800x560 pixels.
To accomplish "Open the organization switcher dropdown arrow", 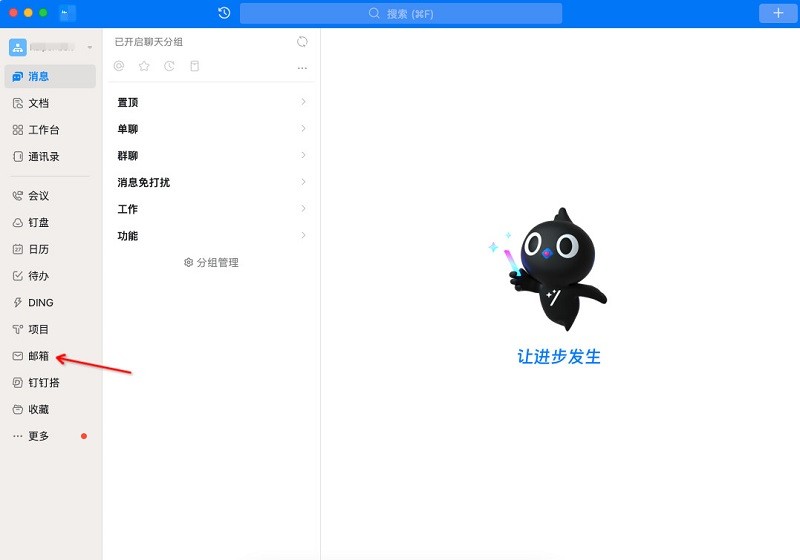I will (x=90, y=48).
